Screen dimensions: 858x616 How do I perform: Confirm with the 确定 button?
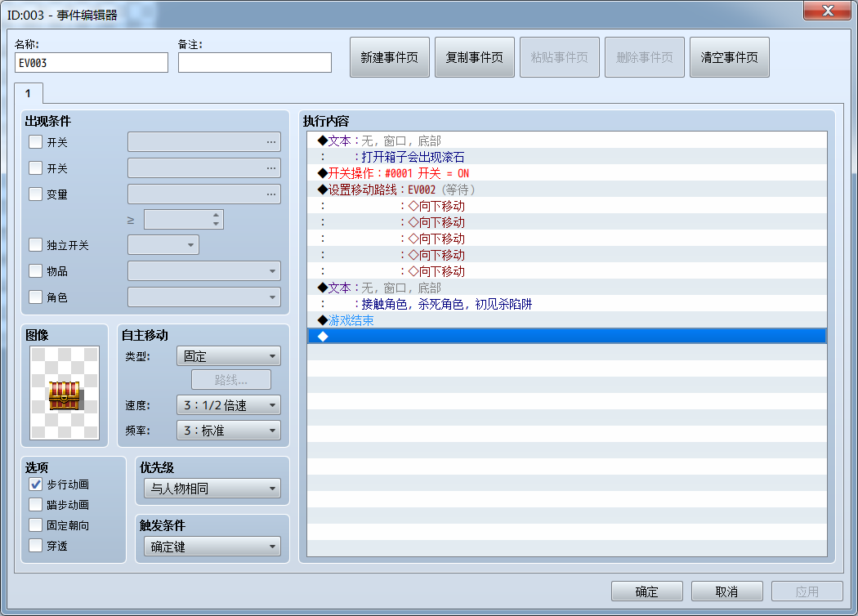647,591
